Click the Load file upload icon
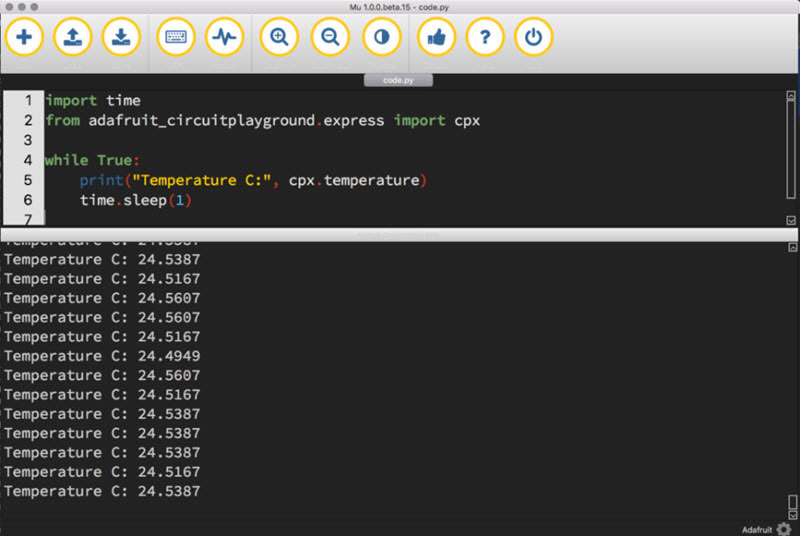This screenshot has height=536, width=800. (x=73, y=38)
